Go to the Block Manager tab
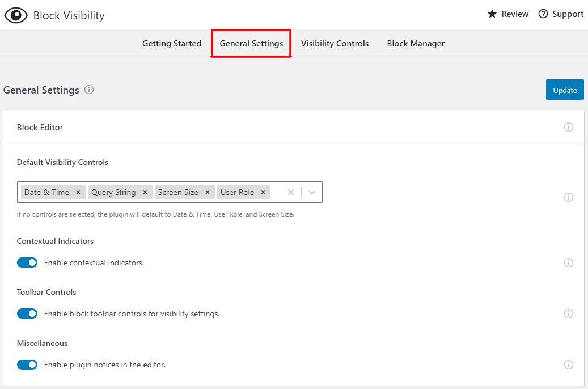 416,44
